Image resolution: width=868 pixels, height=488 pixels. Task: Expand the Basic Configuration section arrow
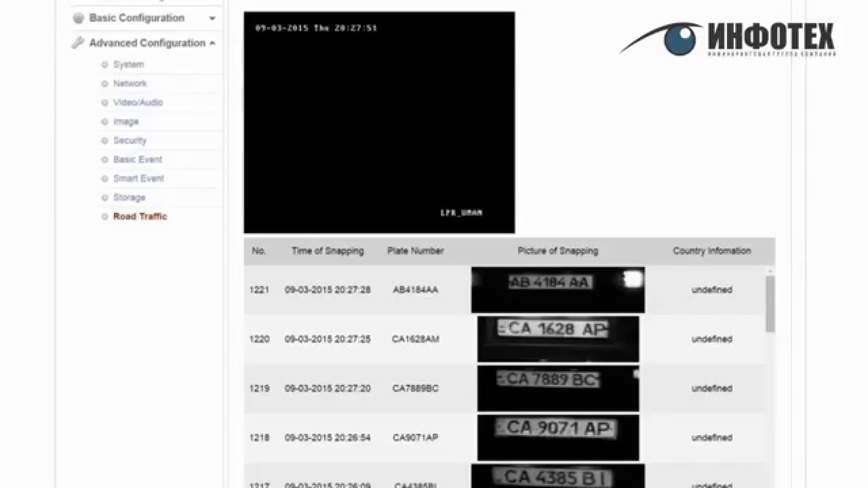[212, 18]
